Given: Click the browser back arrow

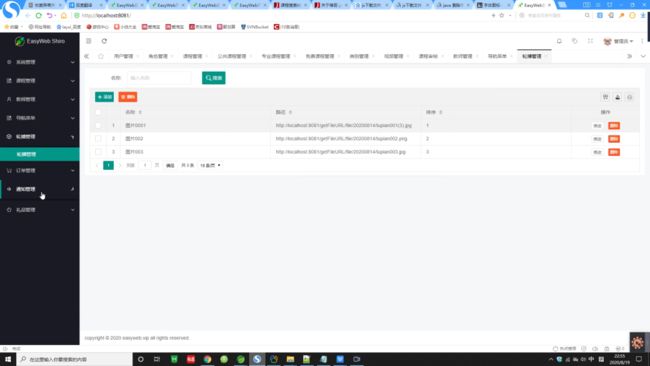Looking at the screenshot, I should coord(27,15).
